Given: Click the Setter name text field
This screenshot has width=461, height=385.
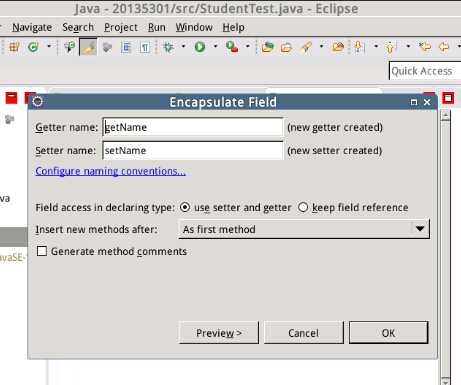Looking at the screenshot, I should (193, 150).
